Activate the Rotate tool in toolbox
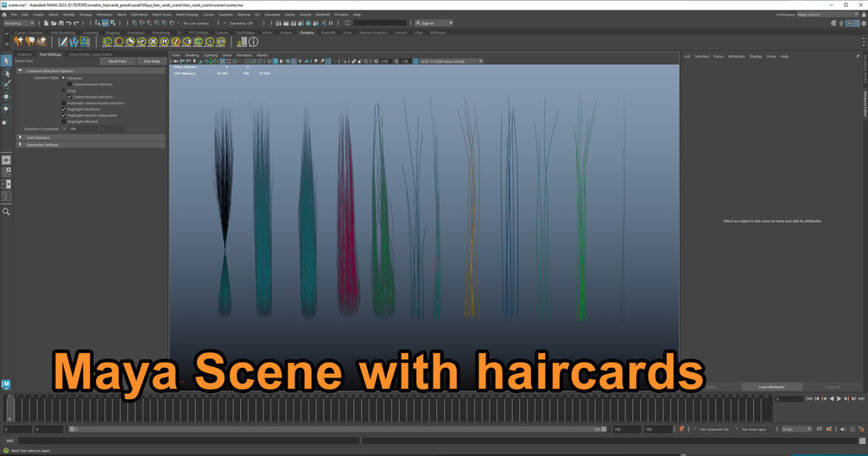Image resolution: width=868 pixels, height=456 pixels. tap(6, 109)
